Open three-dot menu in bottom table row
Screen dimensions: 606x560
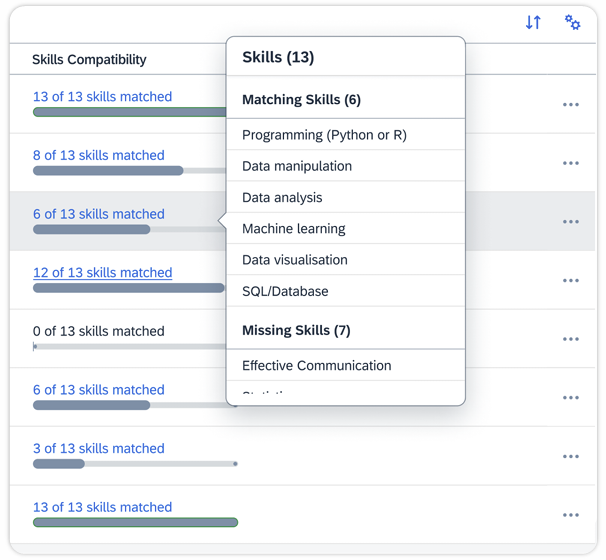570,515
